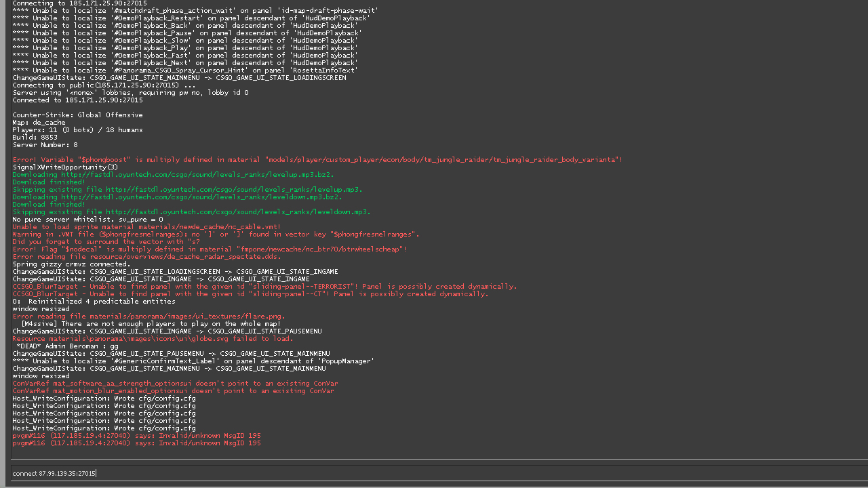Image resolution: width=868 pixels, height=488 pixels.
Task: Click the red '$phongboost' error line
Action: [317, 160]
